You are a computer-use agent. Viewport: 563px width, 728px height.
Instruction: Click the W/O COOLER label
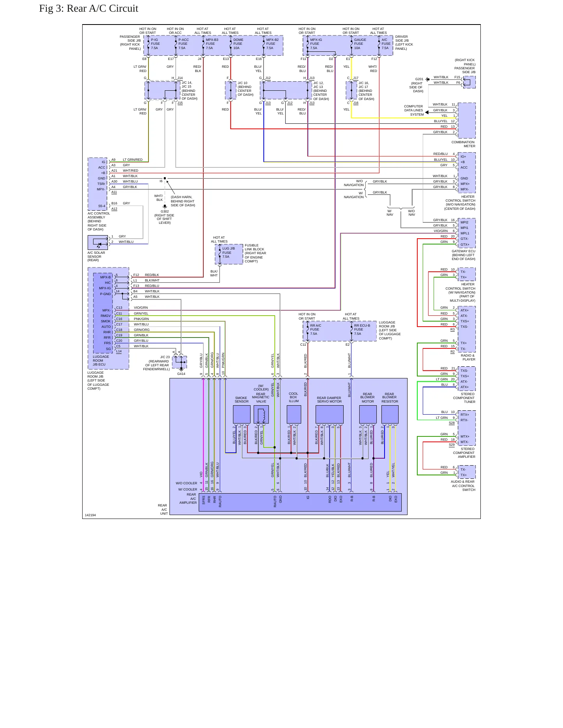point(186,483)
